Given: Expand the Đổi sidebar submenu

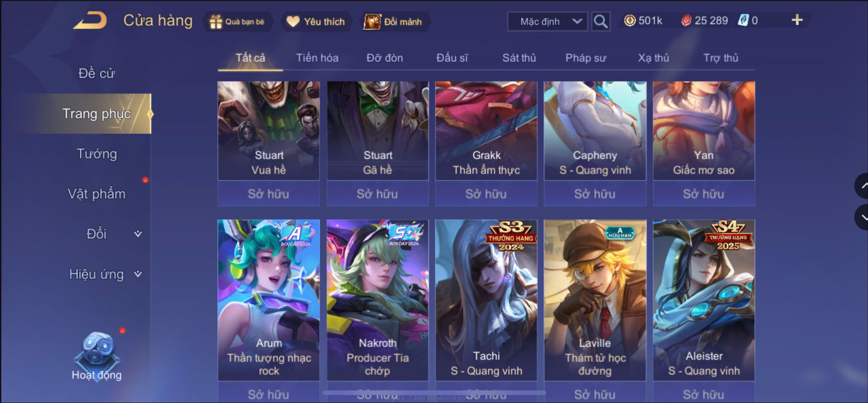Looking at the screenshot, I should pos(138,234).
